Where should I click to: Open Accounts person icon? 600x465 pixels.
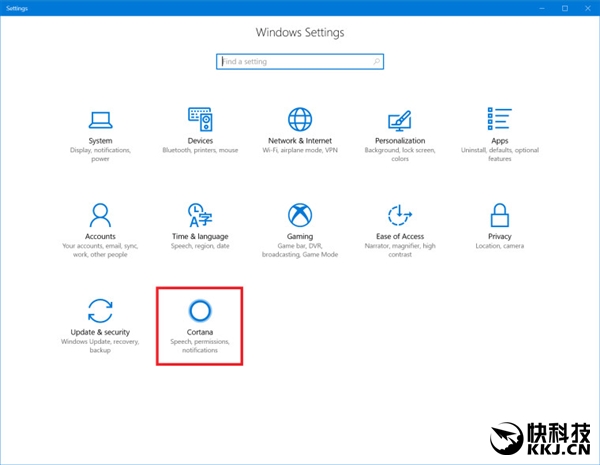(100, 215)
